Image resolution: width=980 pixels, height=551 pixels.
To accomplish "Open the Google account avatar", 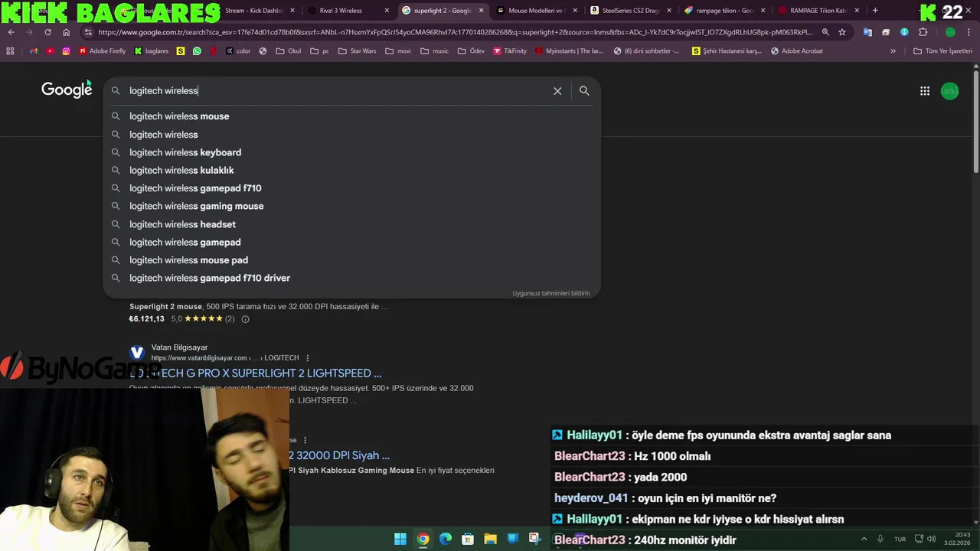I will tap(949, 91).
